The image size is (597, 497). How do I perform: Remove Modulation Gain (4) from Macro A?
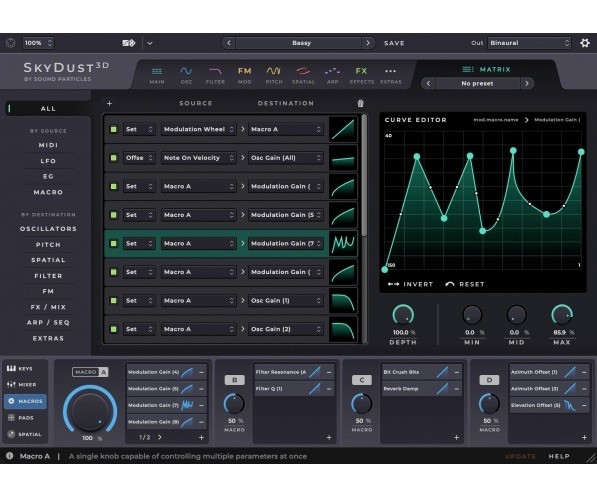201,372
